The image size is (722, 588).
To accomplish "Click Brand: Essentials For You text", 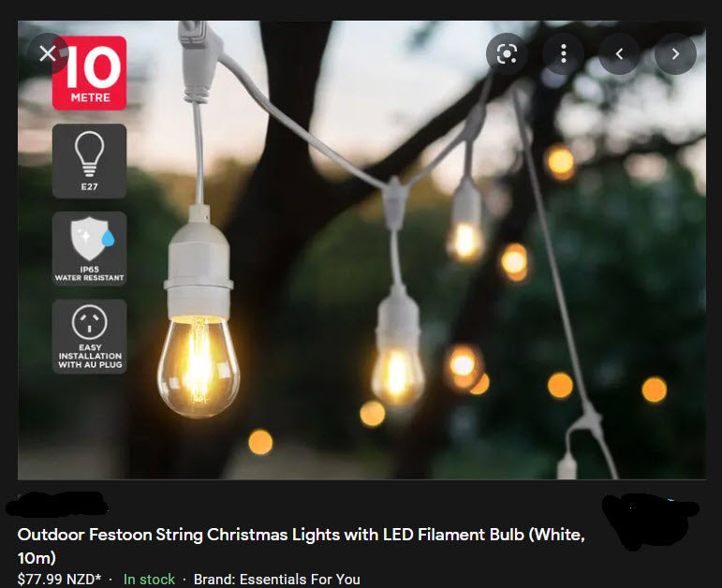I will click(x=277, y=580).
